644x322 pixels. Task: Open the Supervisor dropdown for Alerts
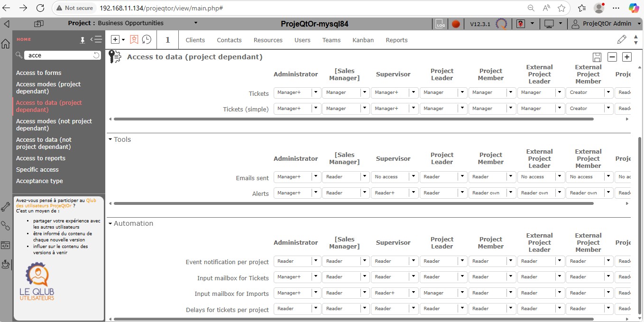click(413, 193)
